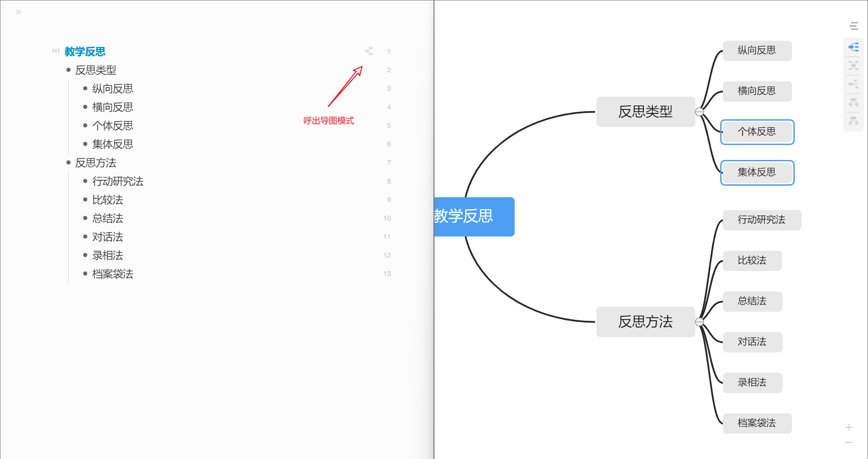Viewport: 868px width, 459px height.
Task: Collapse the 反思类型 branch via its minus circle
Action: point(700,111)
